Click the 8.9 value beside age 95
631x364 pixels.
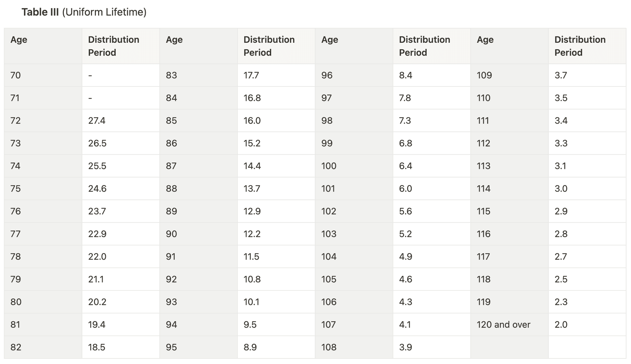coord(250,347)
